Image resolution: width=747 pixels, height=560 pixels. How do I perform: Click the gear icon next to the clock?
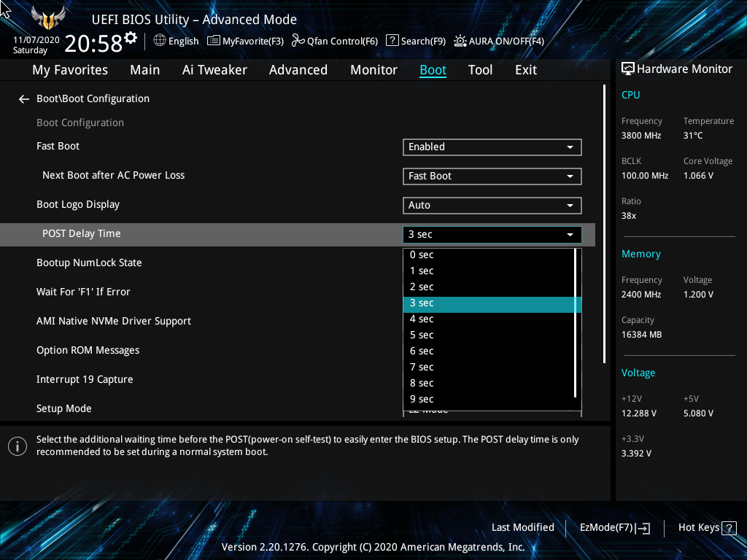(131, 38)
